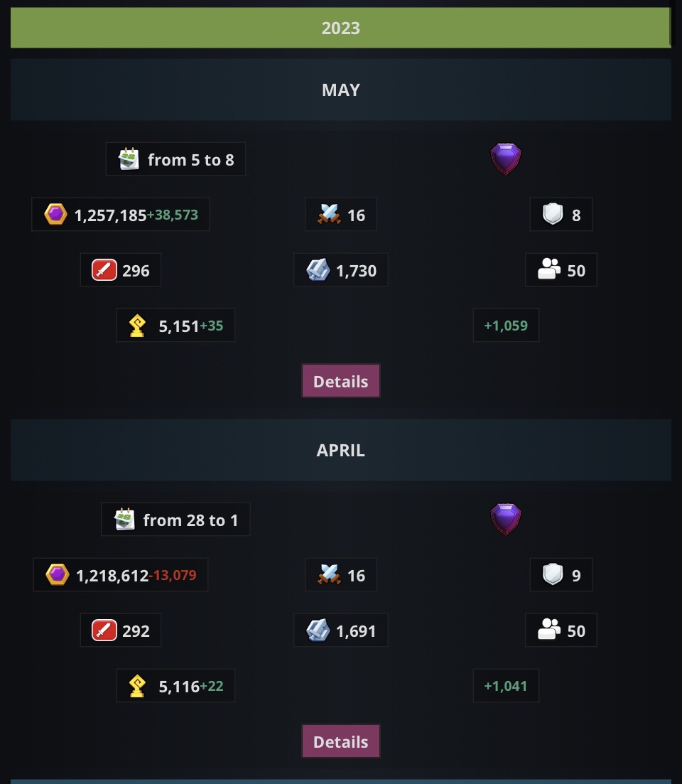
Task: Select April purple league shield badge
Action: click(x=506, y=519)
